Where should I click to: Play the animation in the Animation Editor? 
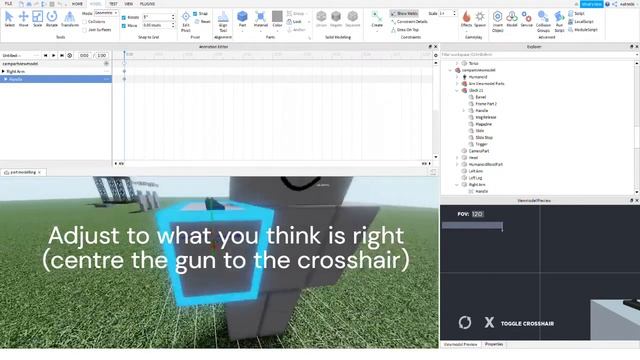coord(53,55)
